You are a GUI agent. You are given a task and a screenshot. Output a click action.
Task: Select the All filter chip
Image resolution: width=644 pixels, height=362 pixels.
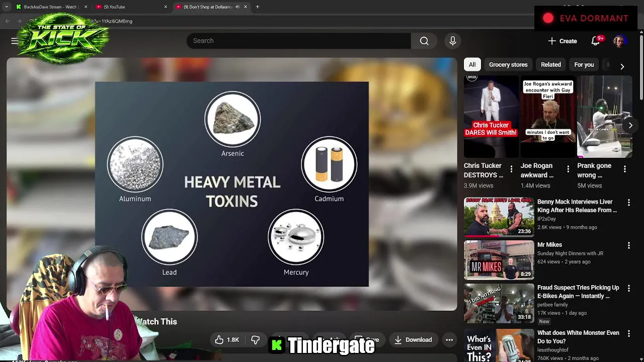pyautogui.click(x=472, y=64)
